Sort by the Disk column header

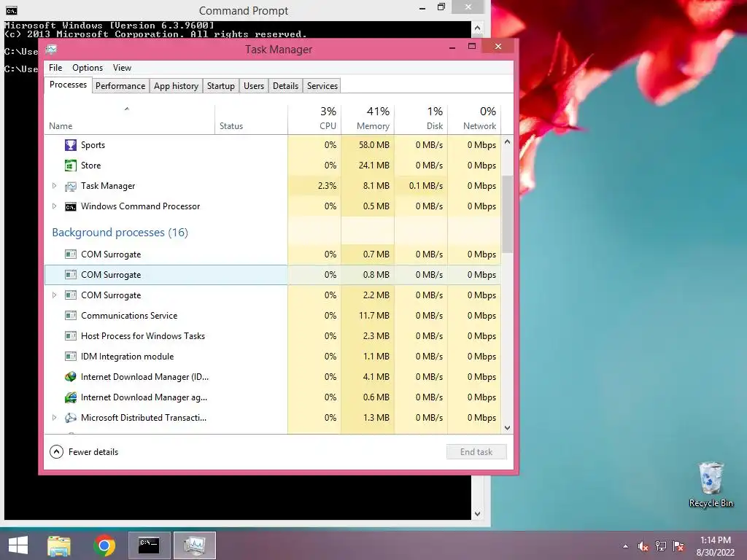(421, 119)
